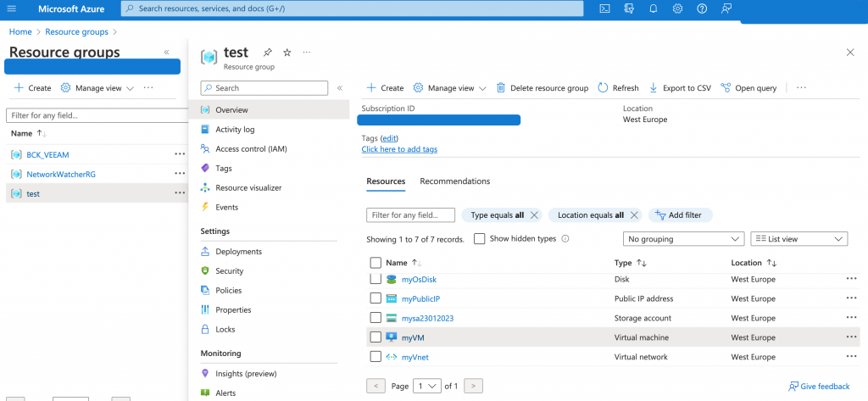Collapse the test blade side menu
Screen dimensions: 868x401
(x=339, y=88)
